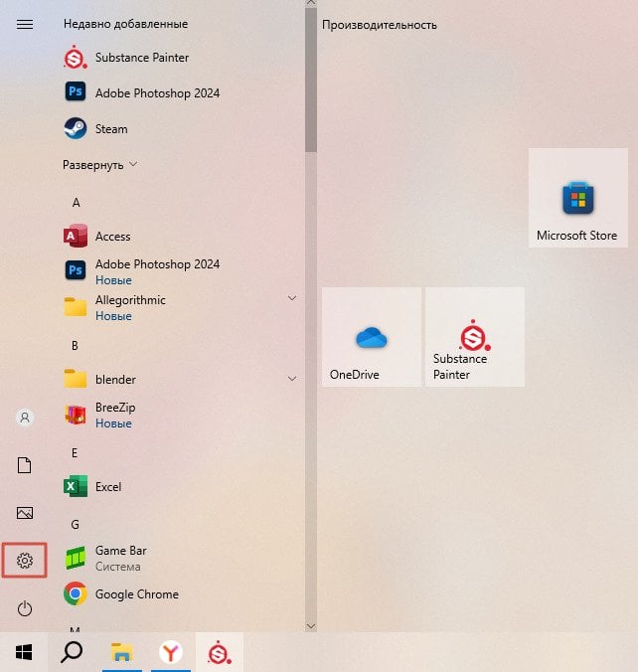
Task: Click the letter A section header
Action: [76, 202]
